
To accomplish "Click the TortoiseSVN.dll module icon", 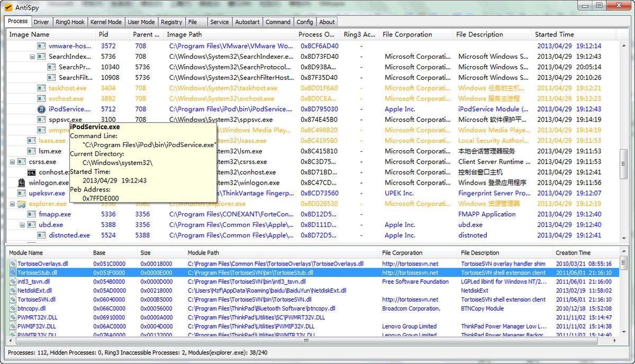I will [13, 299].
